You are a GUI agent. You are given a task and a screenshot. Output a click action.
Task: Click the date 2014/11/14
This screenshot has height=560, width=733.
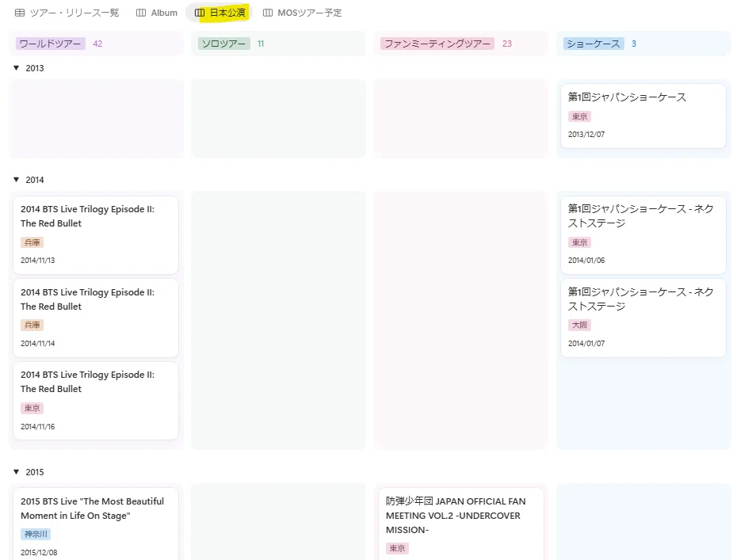(37, 344)
